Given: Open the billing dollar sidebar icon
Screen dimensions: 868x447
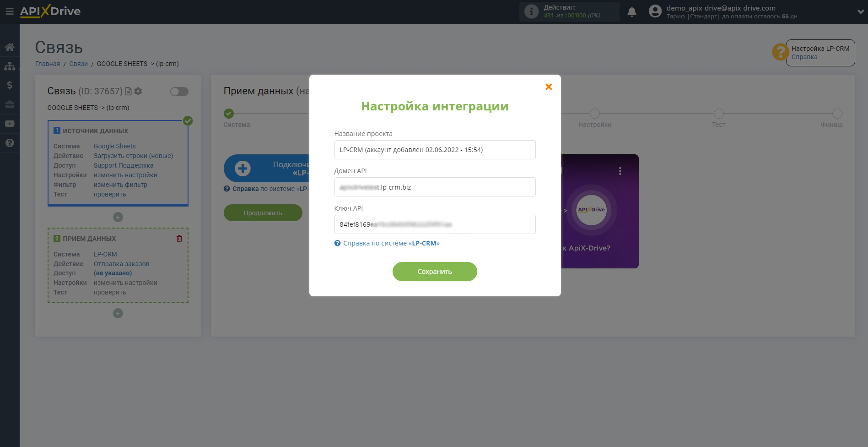Looking at the screenshot, I should [x=10, y=85].
